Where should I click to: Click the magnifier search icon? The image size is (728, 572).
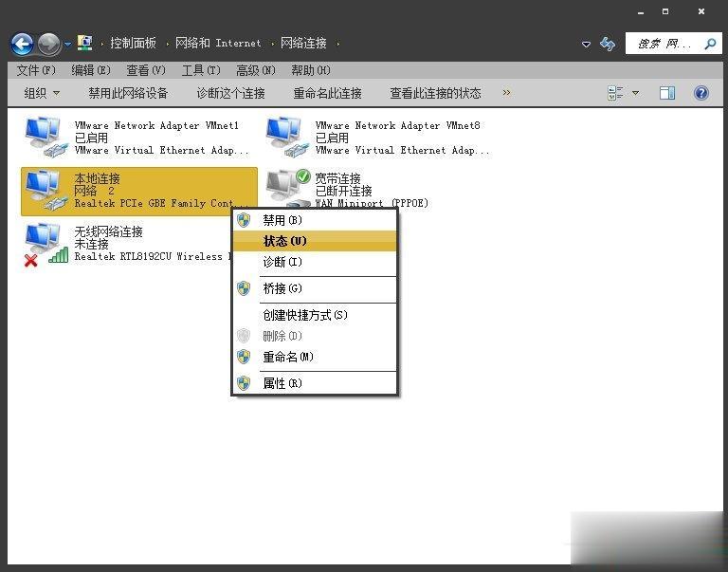[x=710, y=44]
